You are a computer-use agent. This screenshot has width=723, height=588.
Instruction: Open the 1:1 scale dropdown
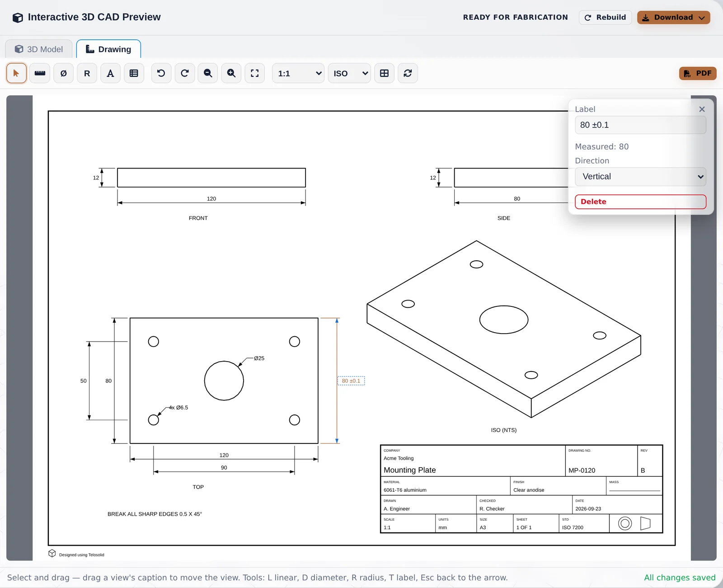pyautogui.click(x=298, y=73)
